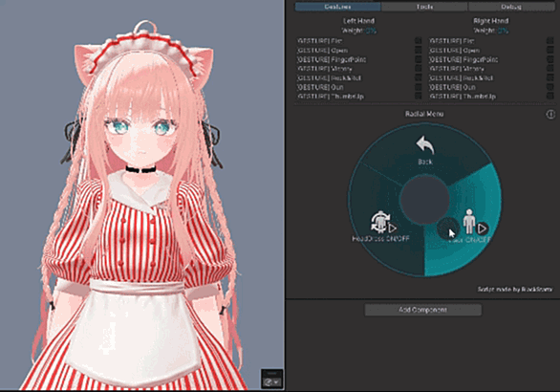Enable left hand Fist gesture checkbox

(418, 41)
